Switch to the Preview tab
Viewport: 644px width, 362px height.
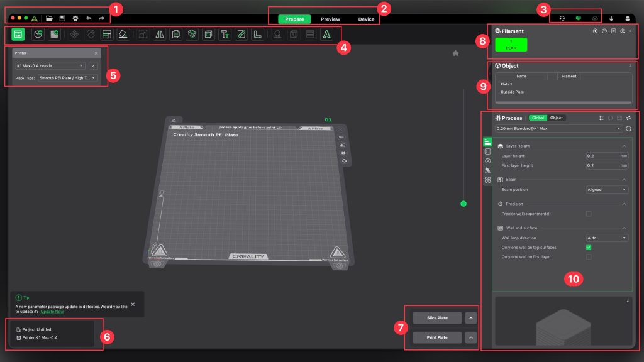[330, 19]
